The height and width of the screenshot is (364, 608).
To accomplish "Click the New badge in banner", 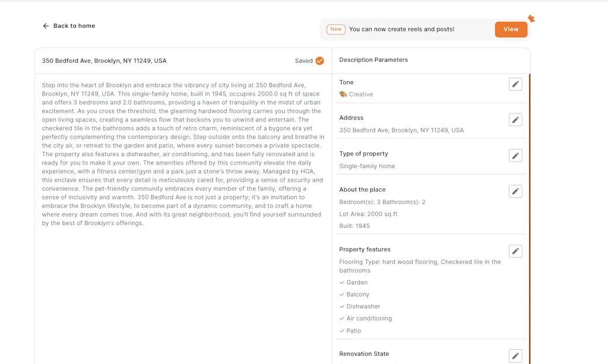I will pos(336,29).
